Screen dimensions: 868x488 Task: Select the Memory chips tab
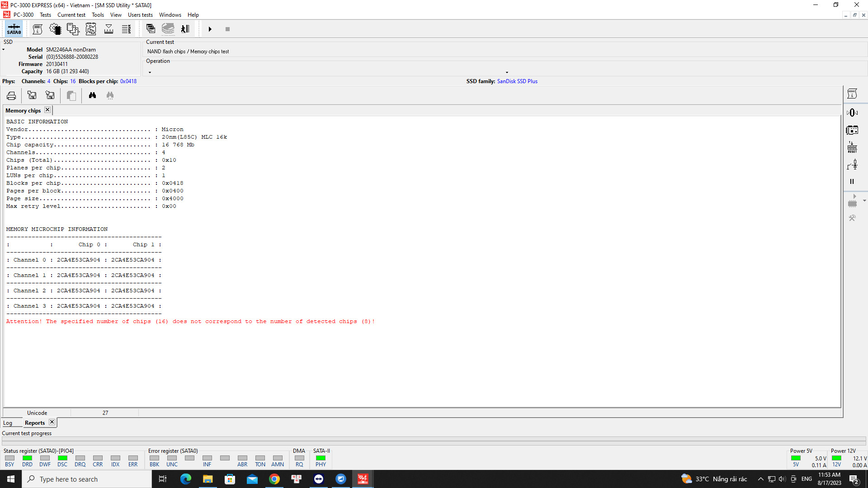(23, 111)
